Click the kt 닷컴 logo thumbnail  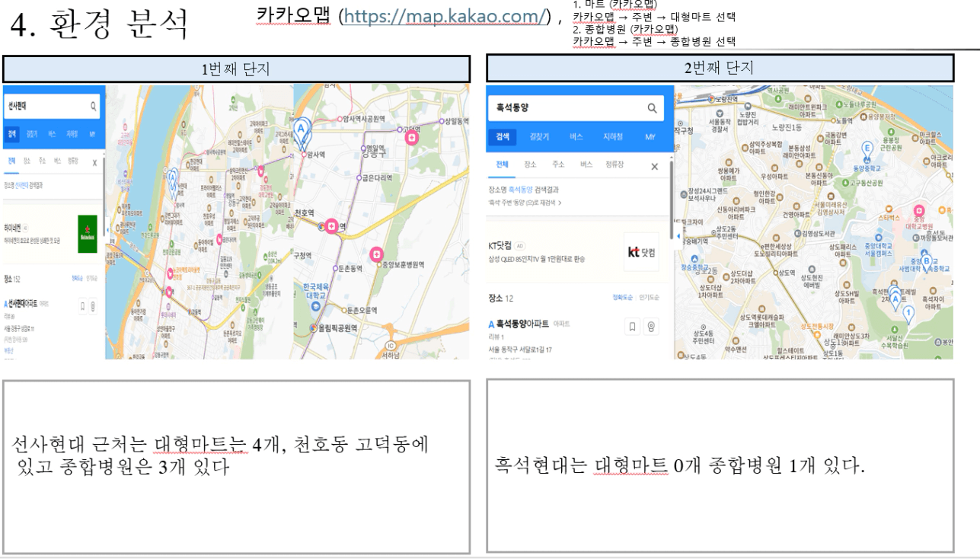pos(640,253)
